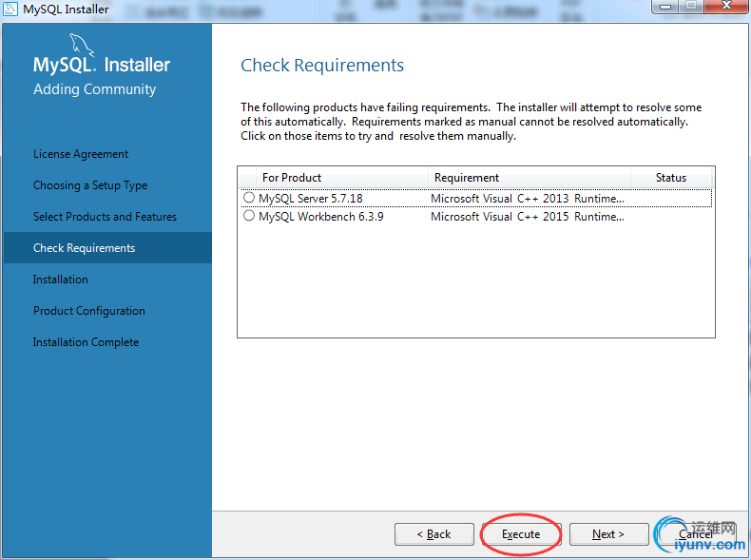Close the MySQL Installer window
Screen dimensions: 751x560
(726, 6)
